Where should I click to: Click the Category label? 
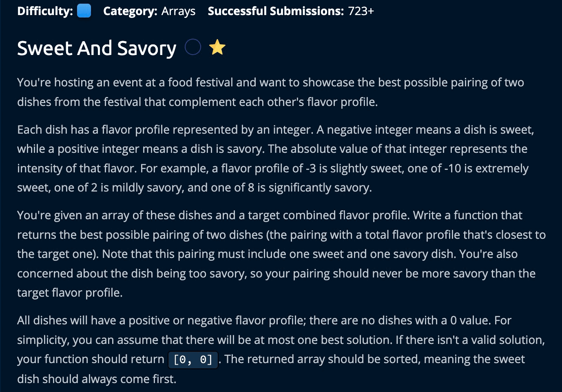[x=130, y=11]
